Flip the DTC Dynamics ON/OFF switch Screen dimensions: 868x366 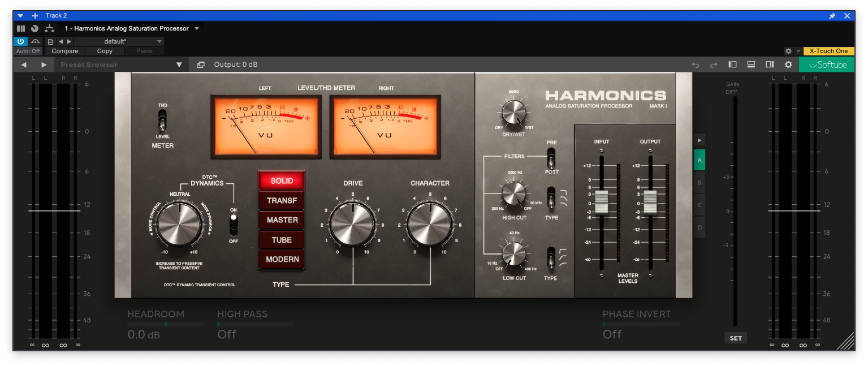tap(234, 225)
